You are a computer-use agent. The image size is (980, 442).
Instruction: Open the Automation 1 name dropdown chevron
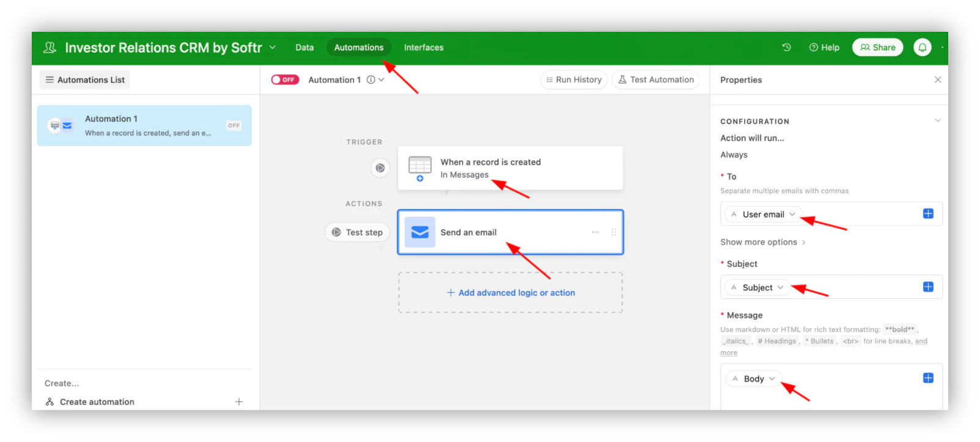pyautogui.click(x=381, y=79)
